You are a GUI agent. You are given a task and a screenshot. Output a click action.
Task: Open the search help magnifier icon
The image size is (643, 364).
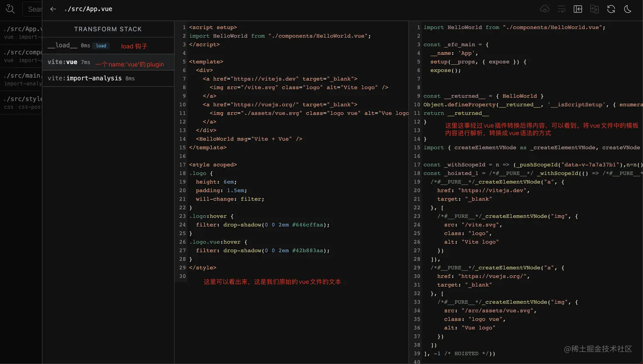click(10, 9)
